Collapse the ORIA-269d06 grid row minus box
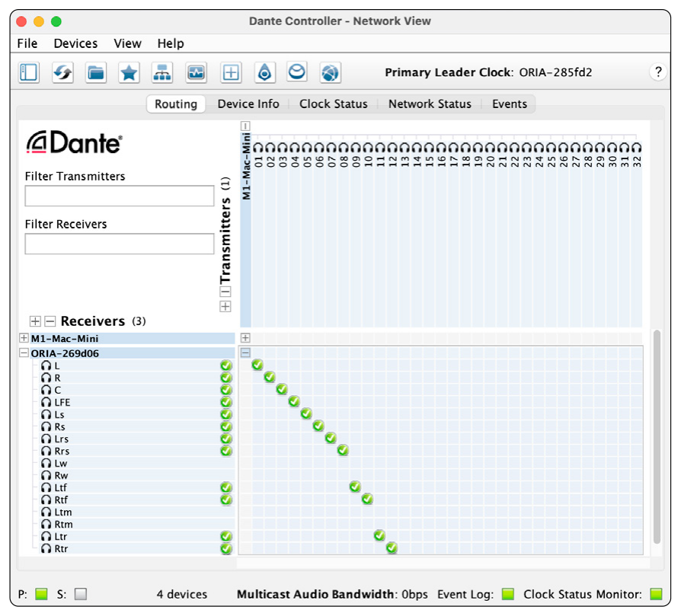 coord(245,353)
